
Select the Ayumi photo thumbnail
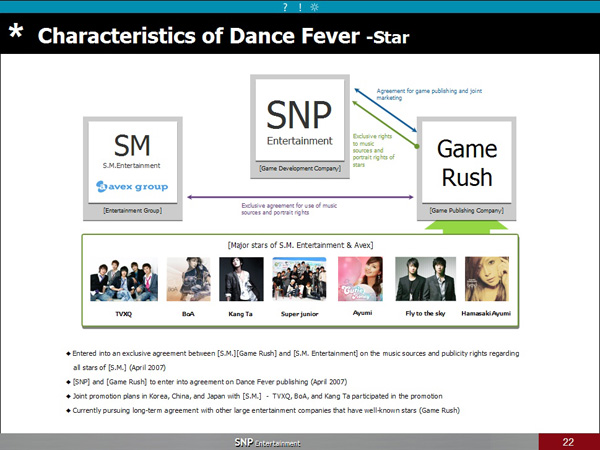pyautogui.click(x=361, y=278)
